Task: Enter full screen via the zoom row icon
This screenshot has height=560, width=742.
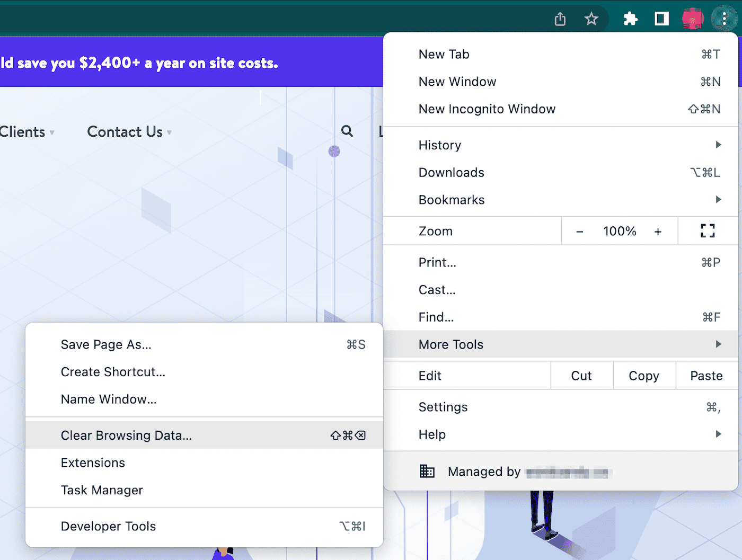Action: tap(708, 230)
